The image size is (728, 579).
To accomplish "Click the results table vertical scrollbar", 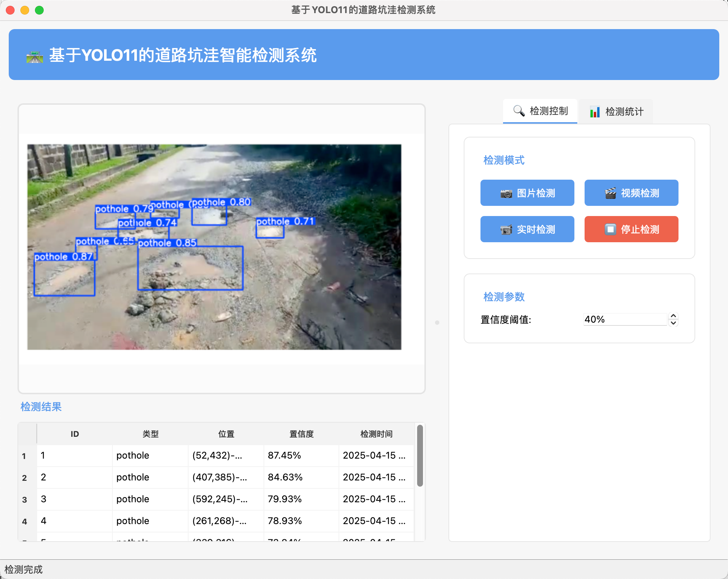I will tap(420, 455).
